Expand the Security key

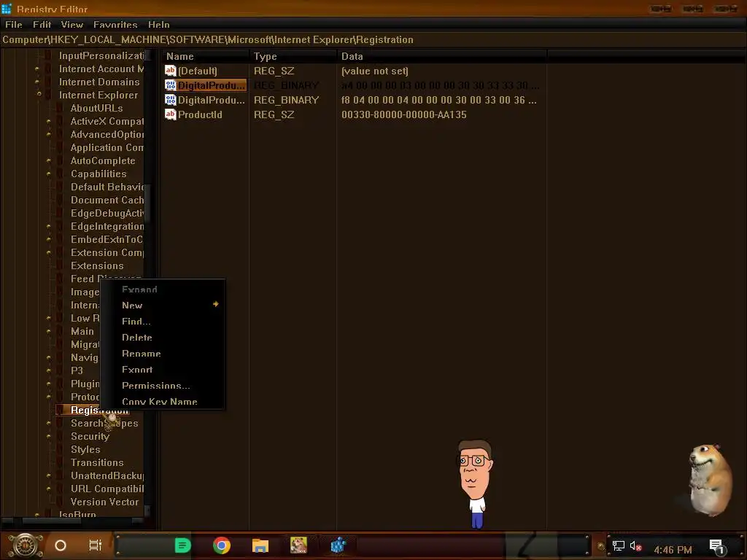click(x=49, y=436)
